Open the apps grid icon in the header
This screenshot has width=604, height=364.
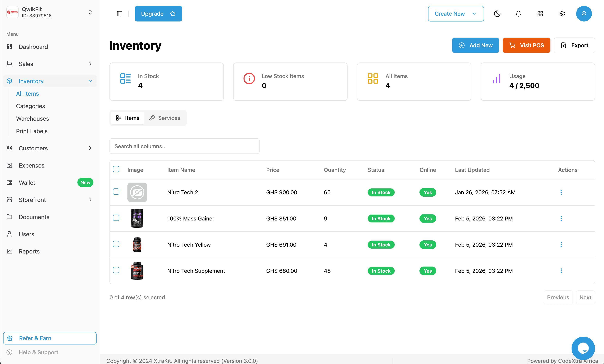tap(540, 14)
